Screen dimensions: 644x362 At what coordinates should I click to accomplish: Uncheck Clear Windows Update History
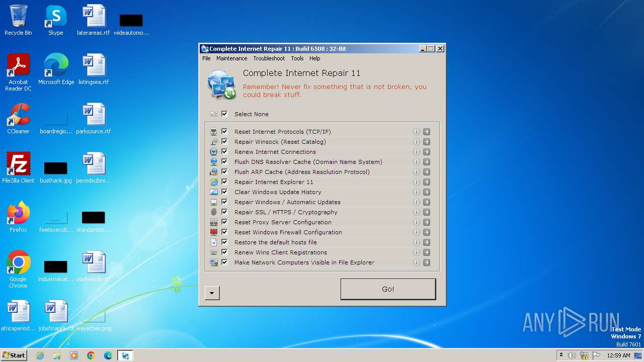(x=224, y=192)
